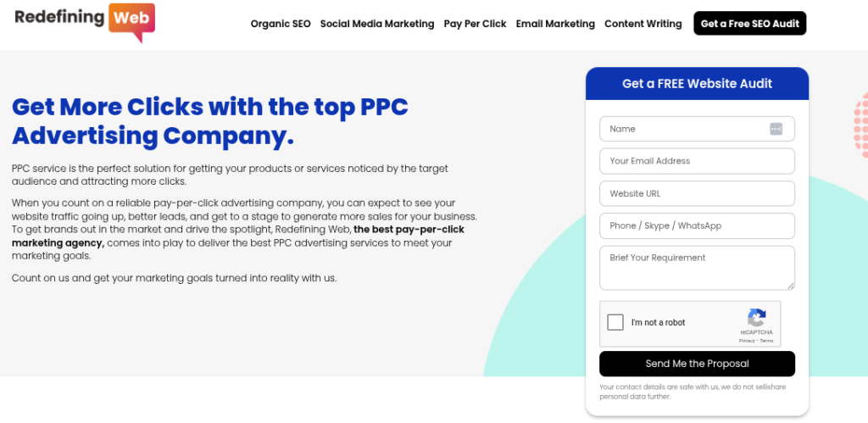Open the reCAPTCHA Privacy link
868x423 pixels.
[747, 341]
